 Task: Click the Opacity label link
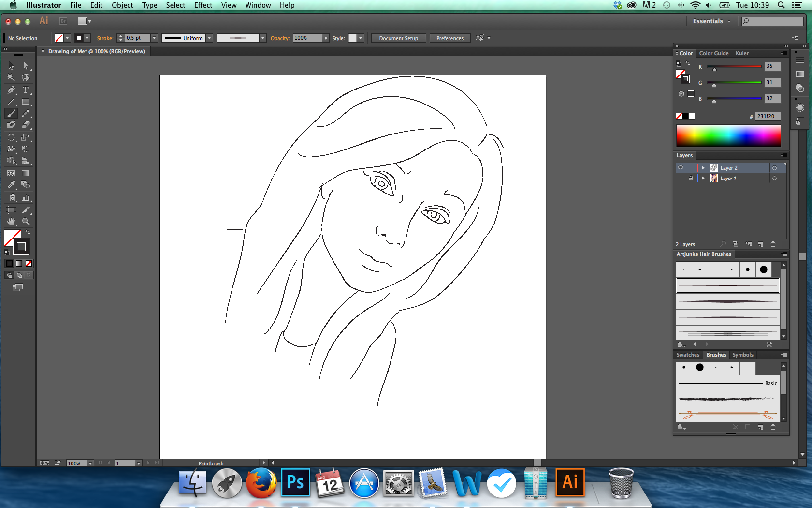(x=280, y=38)
